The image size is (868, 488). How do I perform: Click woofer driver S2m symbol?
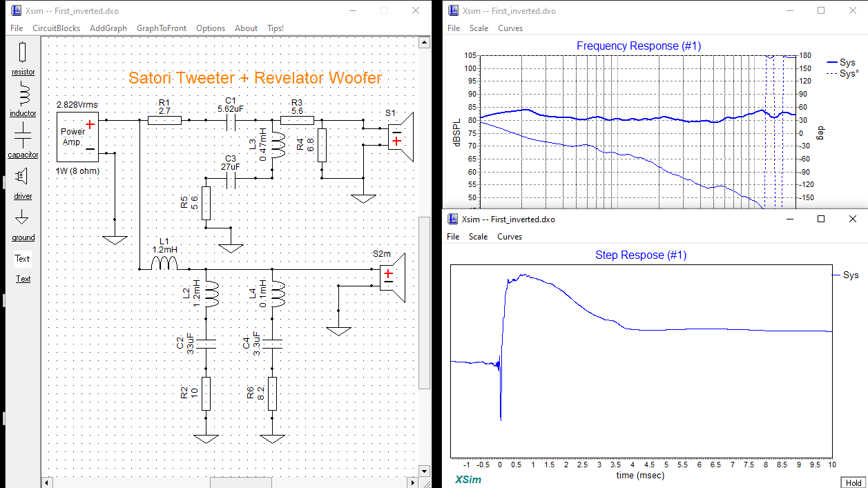coord(392,277)
